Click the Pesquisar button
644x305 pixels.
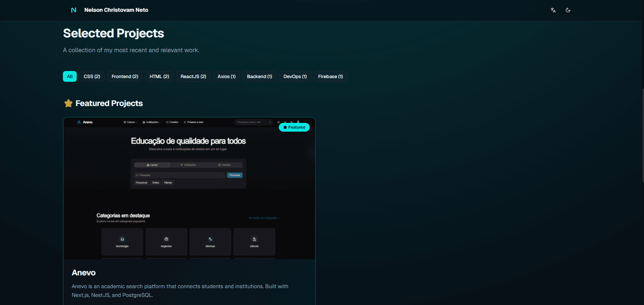coord(235,175)
